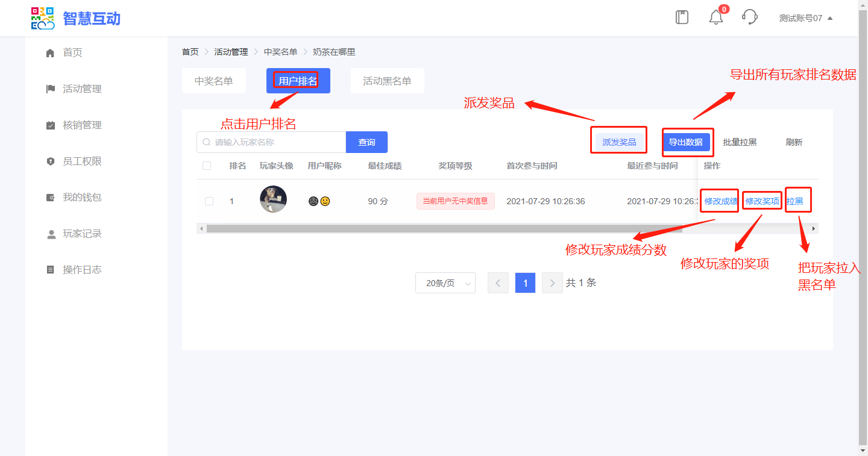The height and width of the screenshot is (456, 868).
Task: Click the 活动管理 flag icon in sidebar
Action: [x=51, y=89]
